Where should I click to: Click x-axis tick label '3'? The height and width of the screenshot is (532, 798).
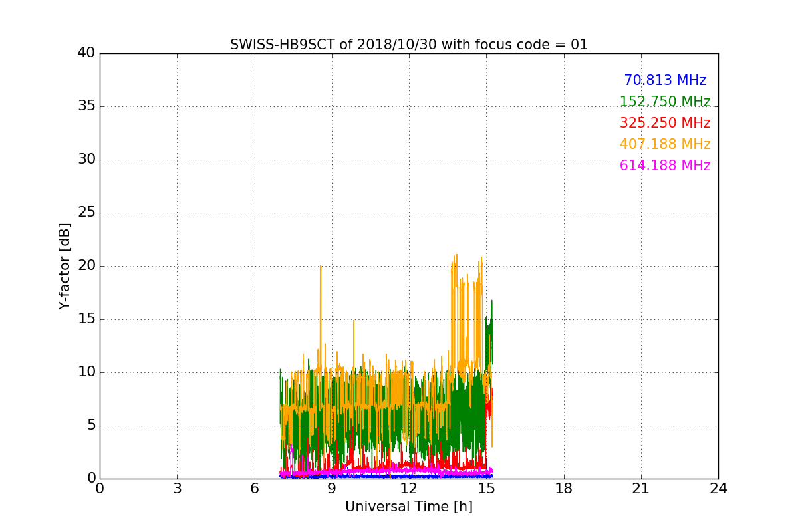177,489
